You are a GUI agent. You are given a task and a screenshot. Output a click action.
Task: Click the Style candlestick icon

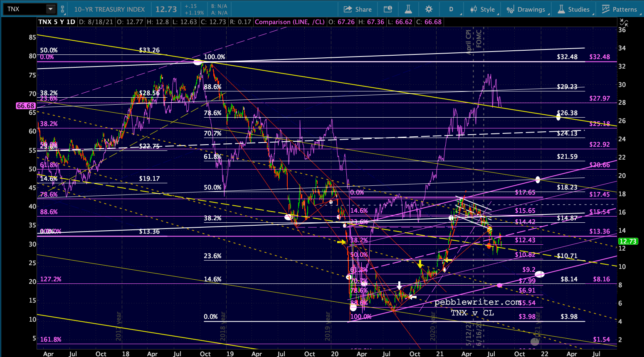click(x=474, y=9)
